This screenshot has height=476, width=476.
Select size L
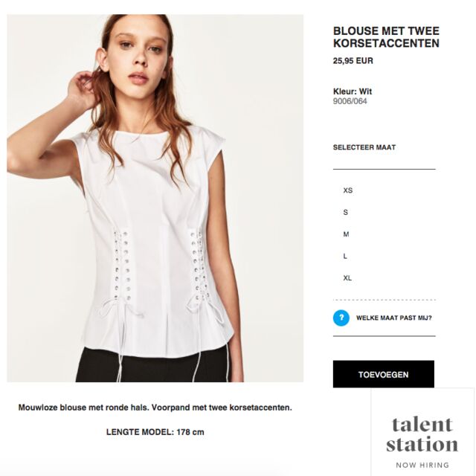[345, 256]
